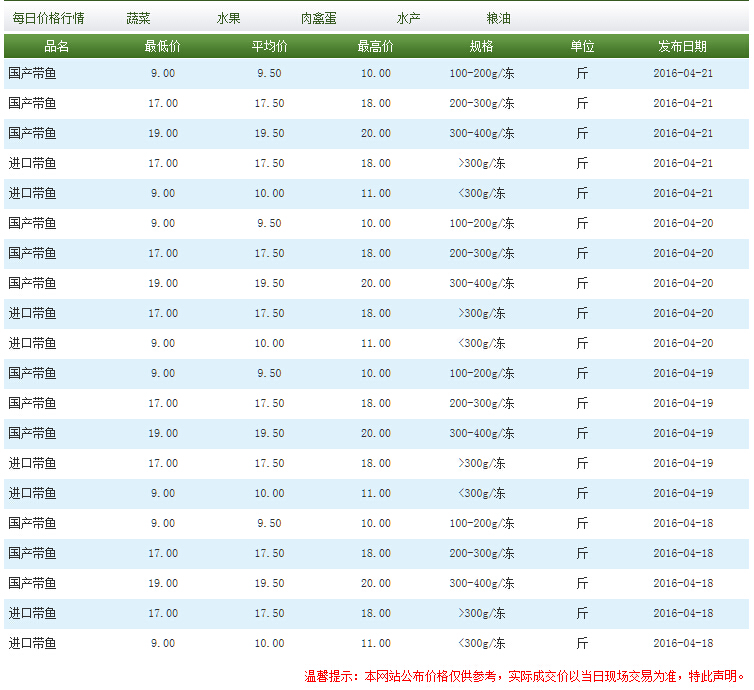Image resolution: width=754 pixels, height=690 pixels.
Task: Click 200-300g/冻 spec dated 2016-04-21
Action: click(x=482, y=103)
